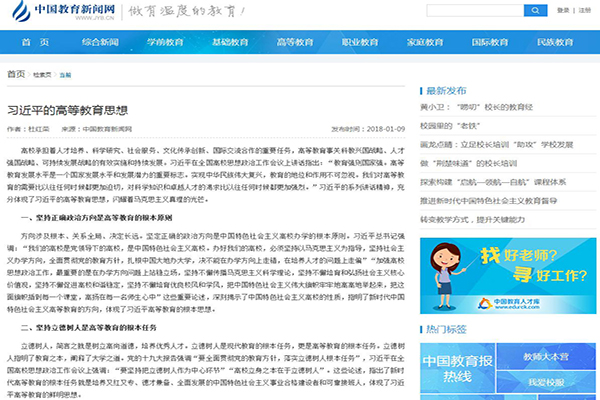Click the 注册 register link

[x=578, y=10]
